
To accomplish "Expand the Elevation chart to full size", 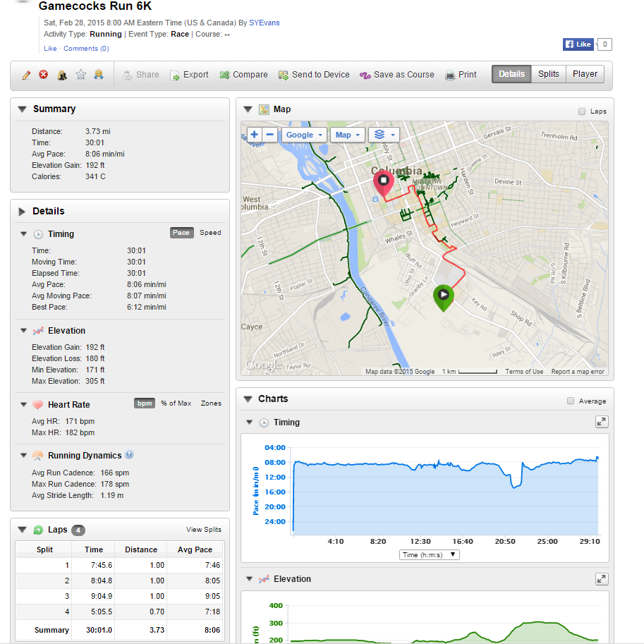I will pos(601,578).
